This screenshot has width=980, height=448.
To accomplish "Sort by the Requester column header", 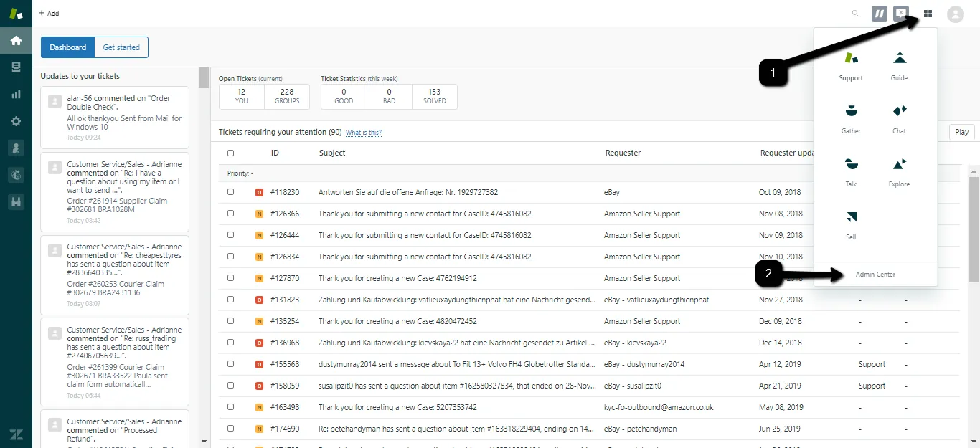I will click(623, 153).
